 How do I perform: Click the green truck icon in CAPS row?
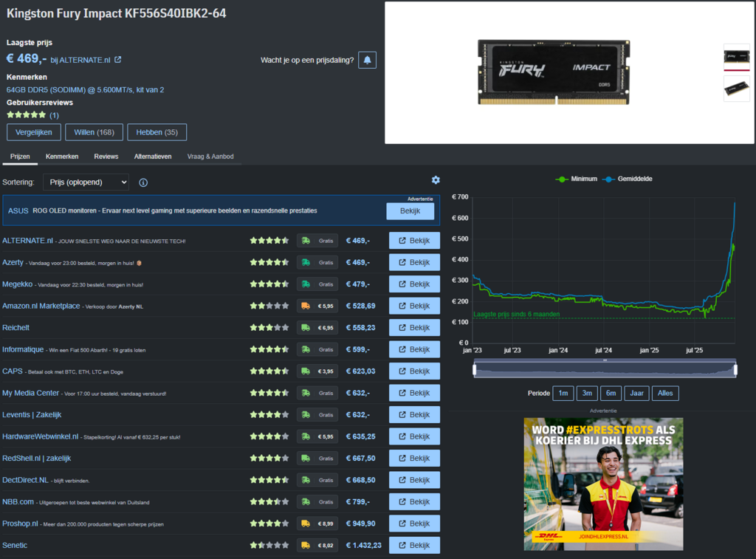pyautogui.click(x=306, y=371)
